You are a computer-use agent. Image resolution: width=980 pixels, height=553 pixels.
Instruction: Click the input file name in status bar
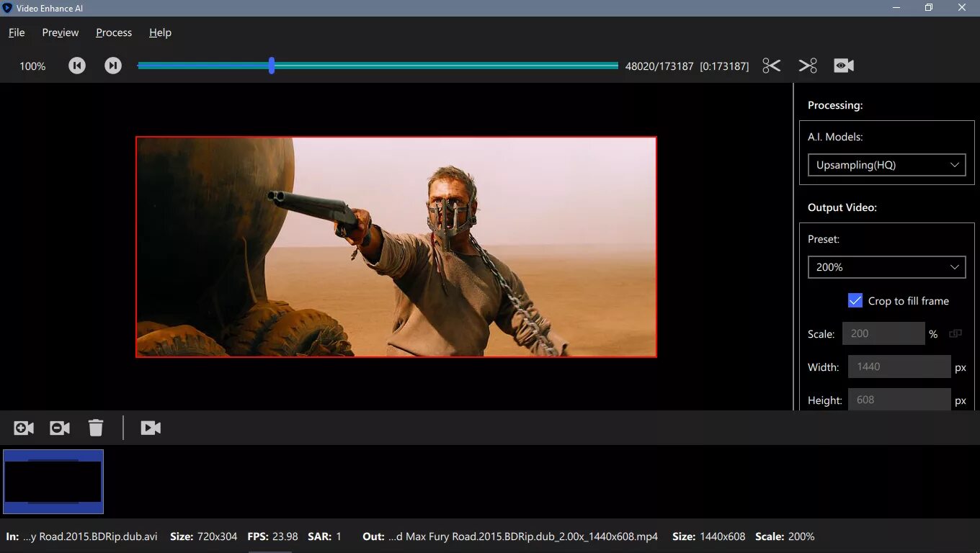click(x=90, y=536)
